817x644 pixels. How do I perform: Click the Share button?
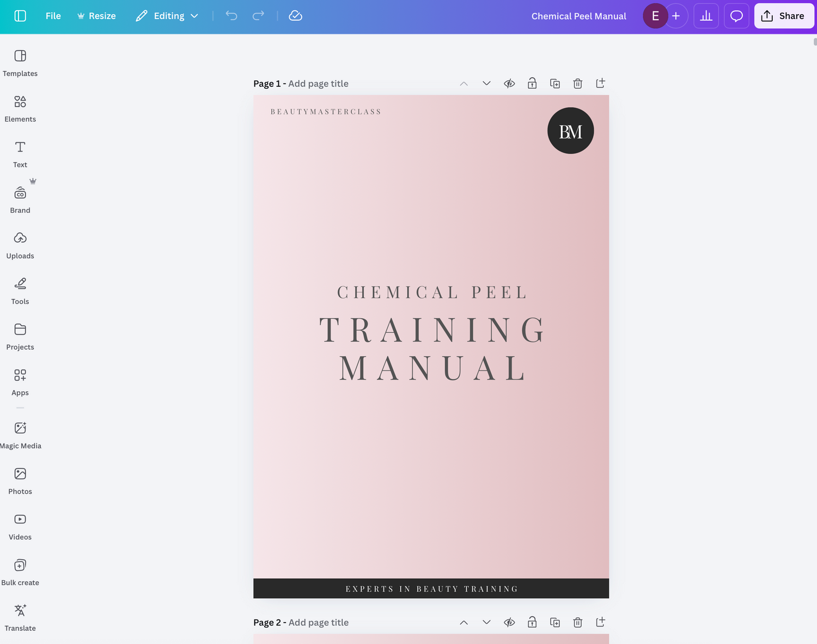coord(783,16)
